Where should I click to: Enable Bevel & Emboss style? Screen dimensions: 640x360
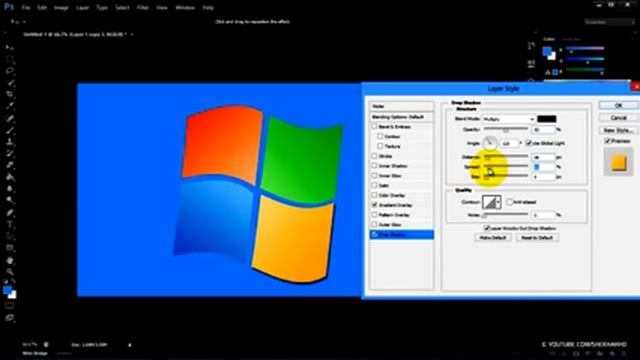point(374,127)
